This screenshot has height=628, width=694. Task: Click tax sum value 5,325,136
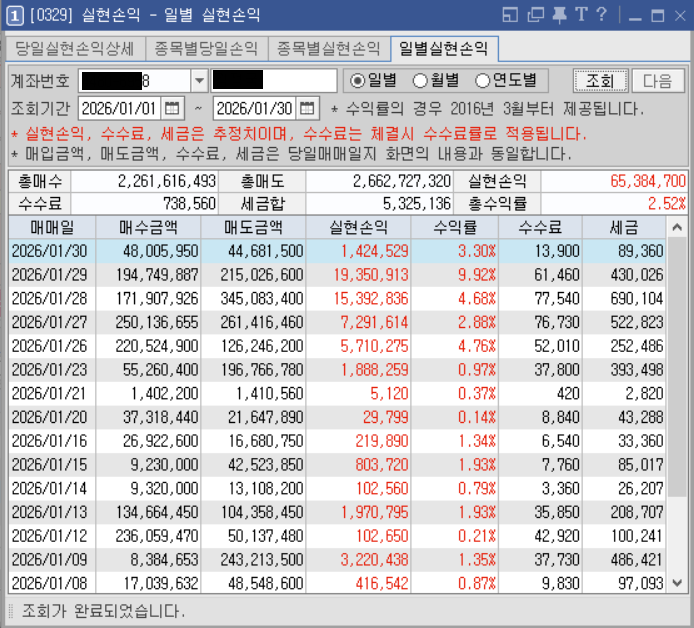pyautogui.click(x=417, y=204)
